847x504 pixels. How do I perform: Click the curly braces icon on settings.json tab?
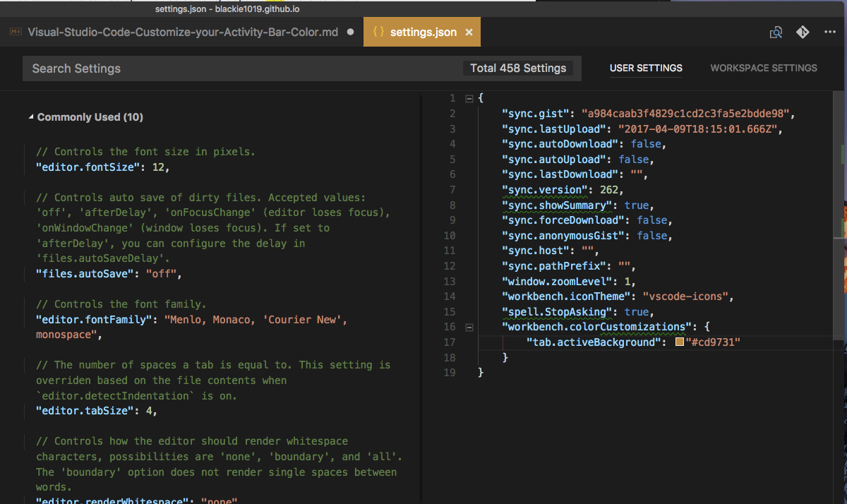(378, 32)
